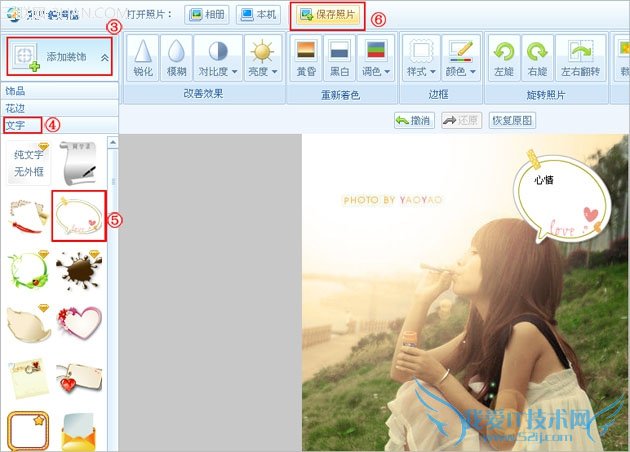Open the 对比度 contrast dropdown
The height and width of the screenshot is (452, 630).
218,58
